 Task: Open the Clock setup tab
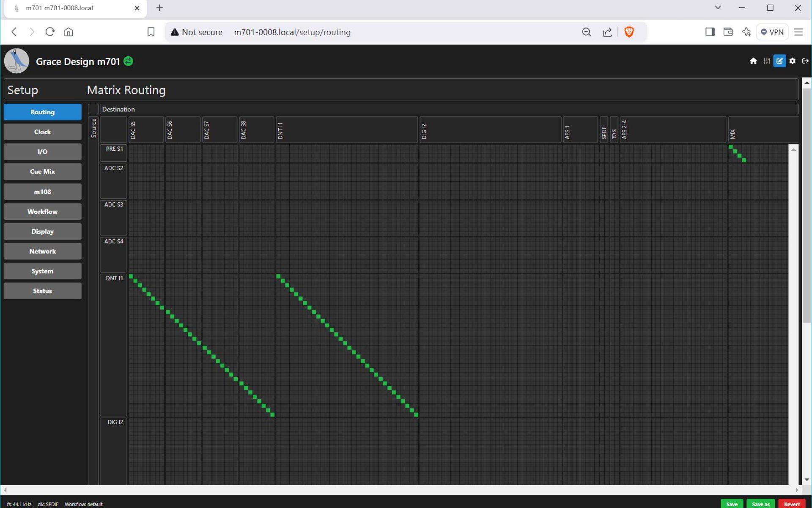[x=42, y=132]
